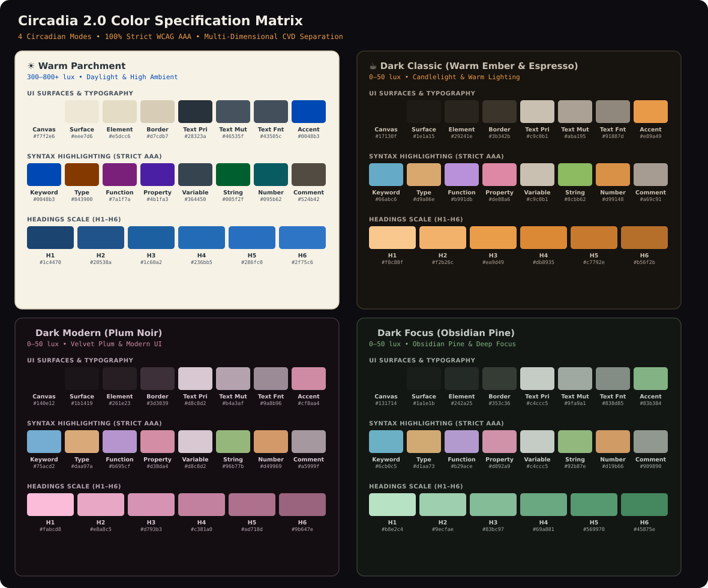Pick Warm Parchment Text Pri swatch #28323a
Screen dimensions: 708x588
tap(195, 112)
